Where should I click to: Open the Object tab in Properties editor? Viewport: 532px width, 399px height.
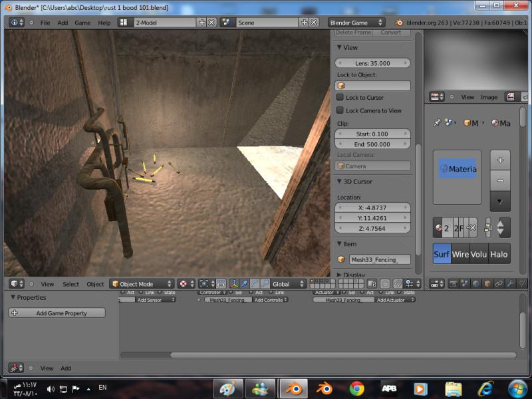(487, 284)
